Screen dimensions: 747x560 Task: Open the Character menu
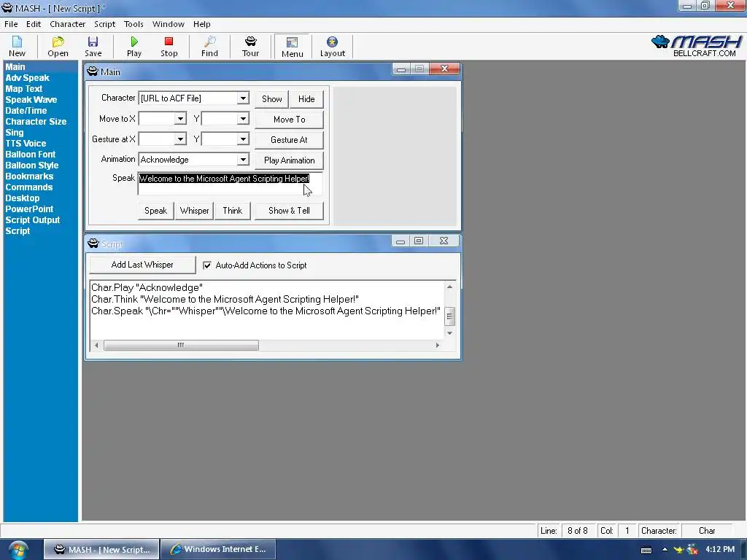[x=68, y=24]
